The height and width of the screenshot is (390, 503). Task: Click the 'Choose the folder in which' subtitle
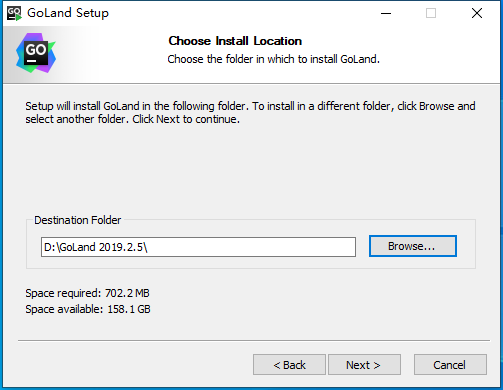273,59
